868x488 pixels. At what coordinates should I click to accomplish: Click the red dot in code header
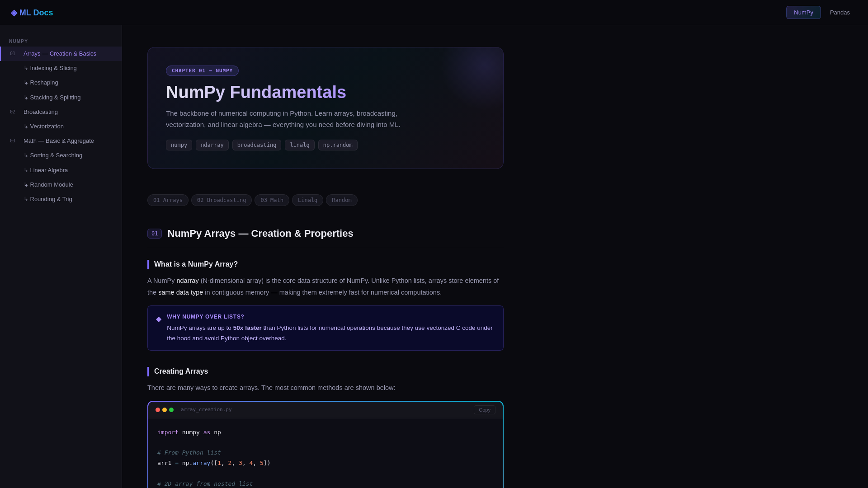tap(158, 410)
